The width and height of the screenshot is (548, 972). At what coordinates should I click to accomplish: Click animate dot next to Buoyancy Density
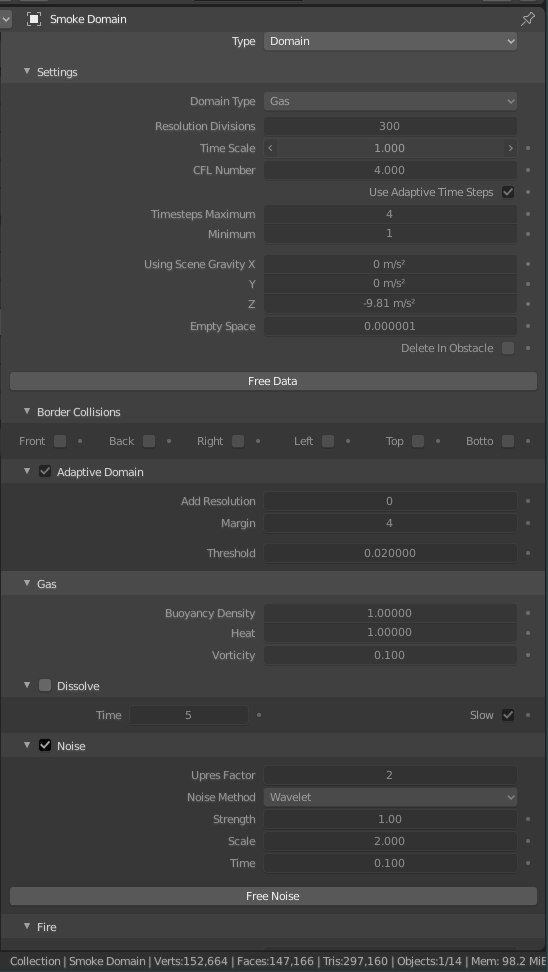(528, 613)
